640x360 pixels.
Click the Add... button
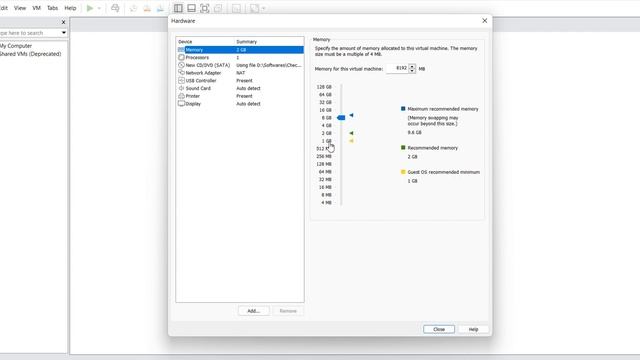click(x=253, y=311)
